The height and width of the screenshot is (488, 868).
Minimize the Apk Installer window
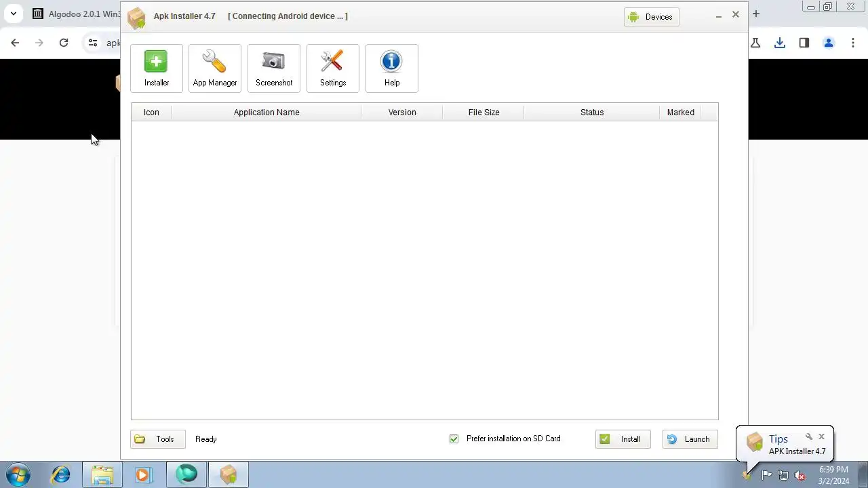click(718, 16)
